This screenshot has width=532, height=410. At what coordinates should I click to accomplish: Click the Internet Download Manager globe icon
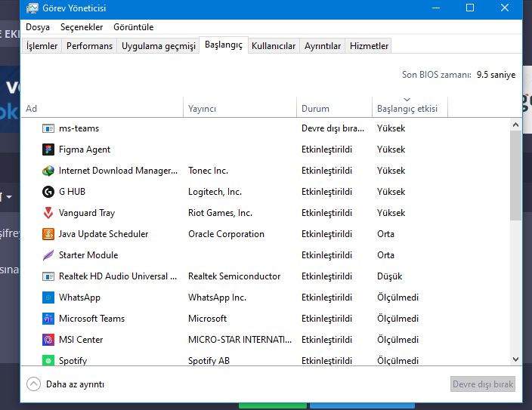click(48, 171)
